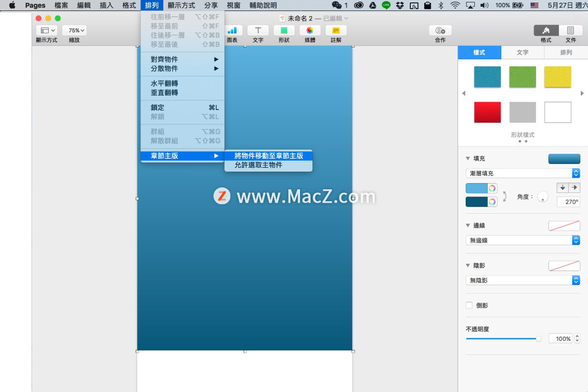Viewport: 588px width, 392px height.
Task: Click the Comment (註解) toolbar icon
Action: pyautogui.click(x=336, y=31)
